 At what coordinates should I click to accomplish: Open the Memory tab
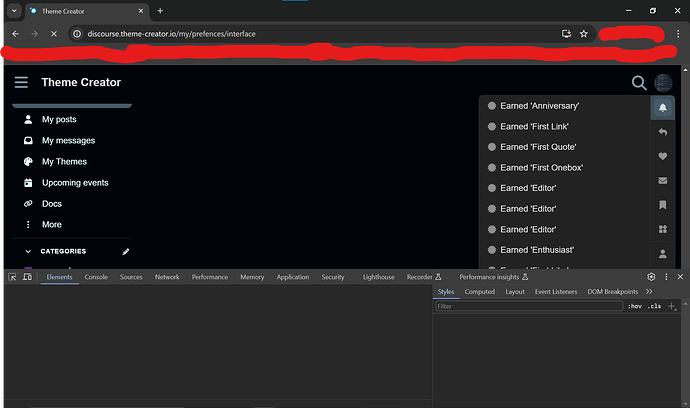click(252, 277)
